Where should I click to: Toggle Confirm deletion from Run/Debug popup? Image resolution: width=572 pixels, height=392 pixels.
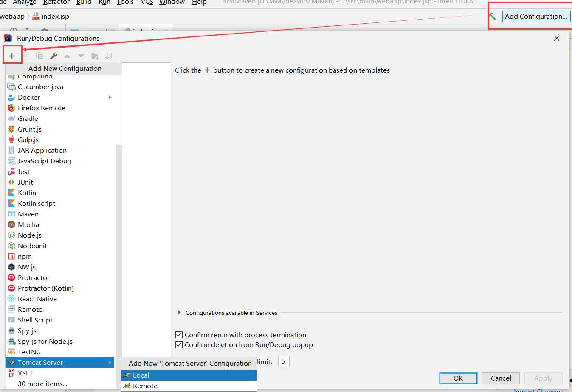(179, 344)
